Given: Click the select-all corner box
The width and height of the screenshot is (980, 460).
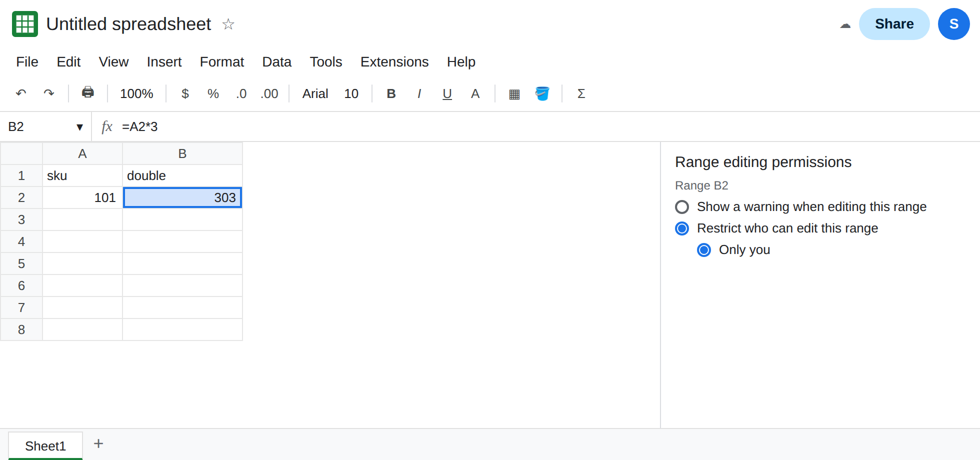Looking at the screenshot, I should click(x=21, y=153).
